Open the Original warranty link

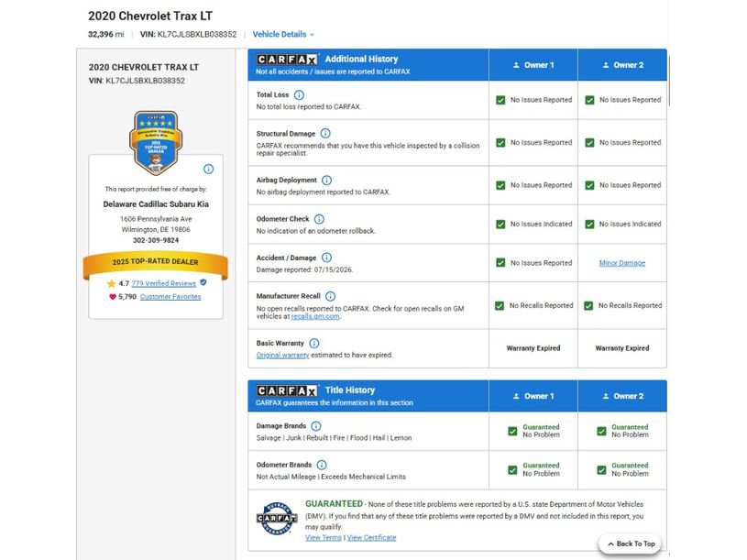pos(282,356)
